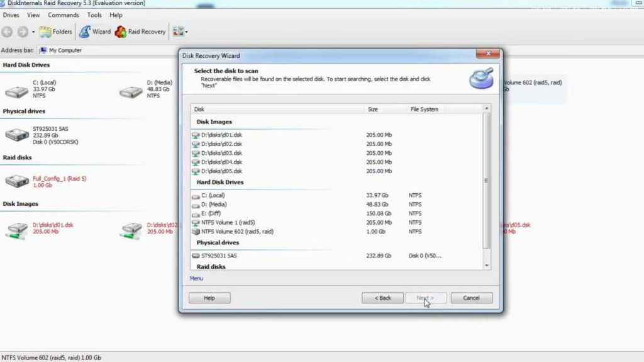The image size is (644, 362).
Task: Sort wizard list by File System column
Action: click(x=425, y=109)
